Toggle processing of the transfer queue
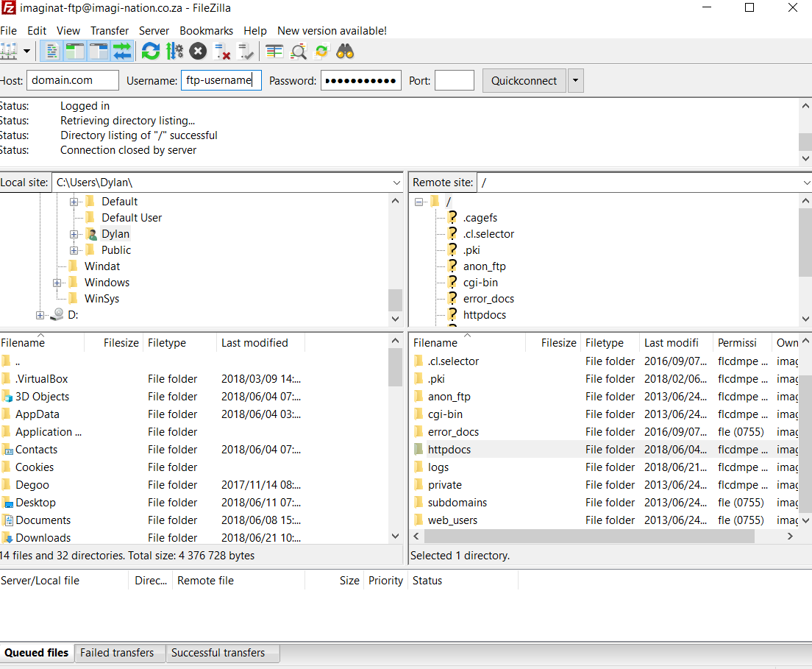Image resolution: width=812 pixels, height=669 pixels. tap(174, 52)
